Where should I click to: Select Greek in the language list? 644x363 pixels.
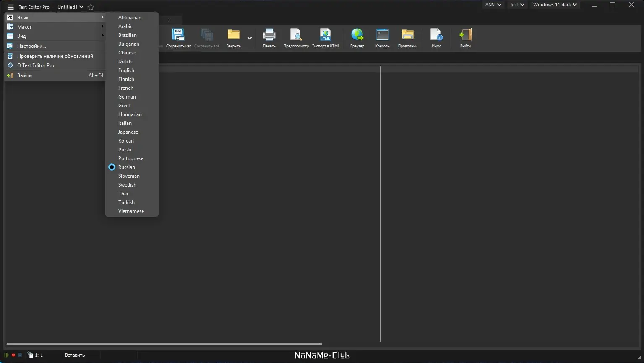132,106
